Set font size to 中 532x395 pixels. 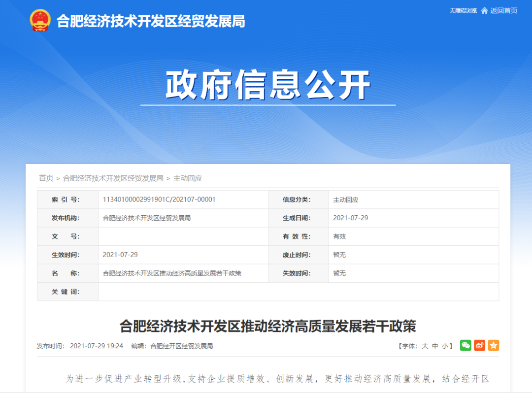click(x=435, y=346)
